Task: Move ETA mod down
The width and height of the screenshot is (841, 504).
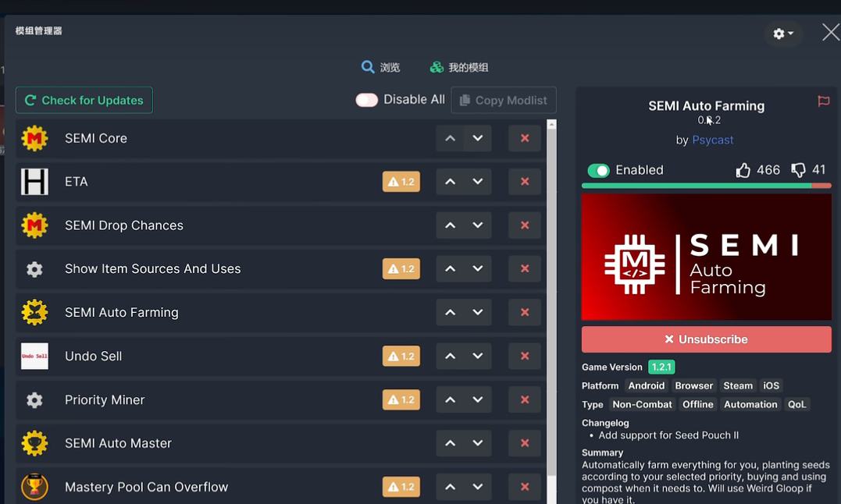Action: coord(478,182)
